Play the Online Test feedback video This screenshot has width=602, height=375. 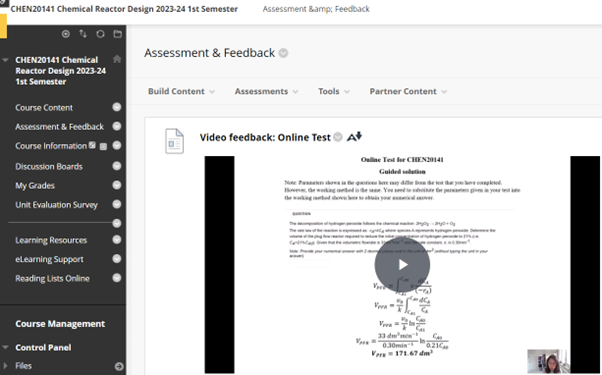click(402, 265)
